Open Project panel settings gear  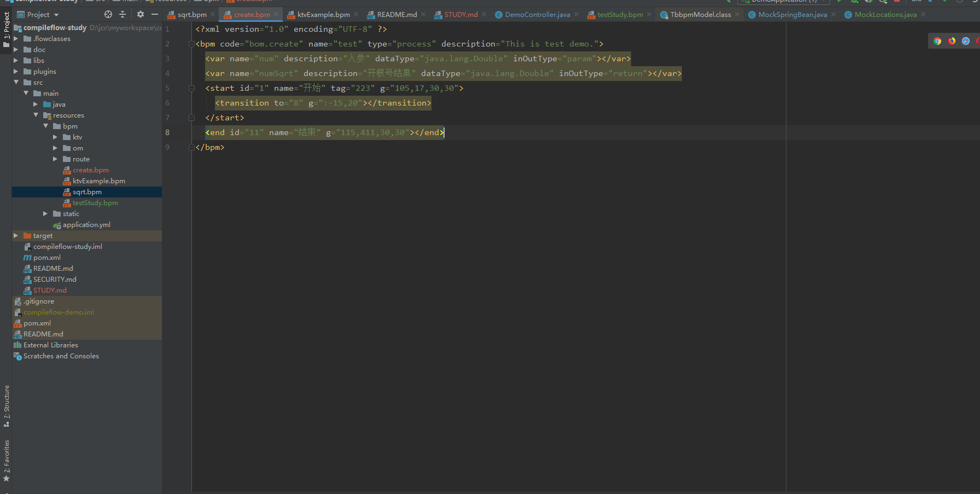(141, 14)
